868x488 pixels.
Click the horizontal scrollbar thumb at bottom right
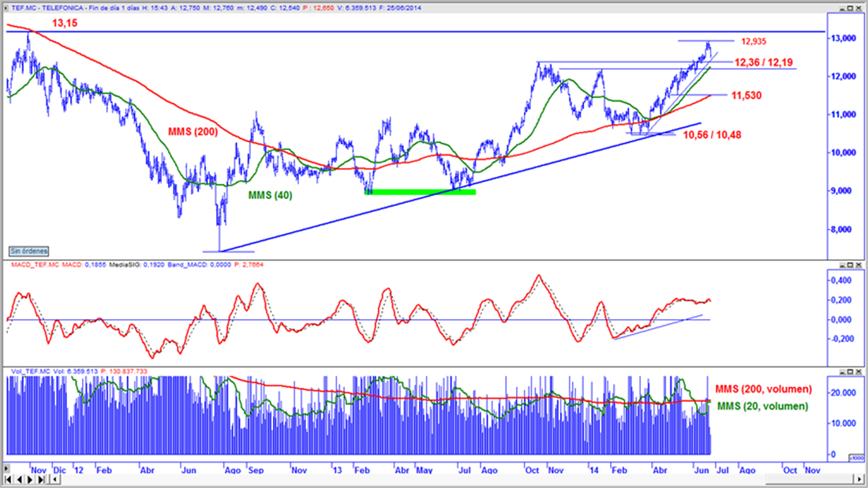(810, 479)
